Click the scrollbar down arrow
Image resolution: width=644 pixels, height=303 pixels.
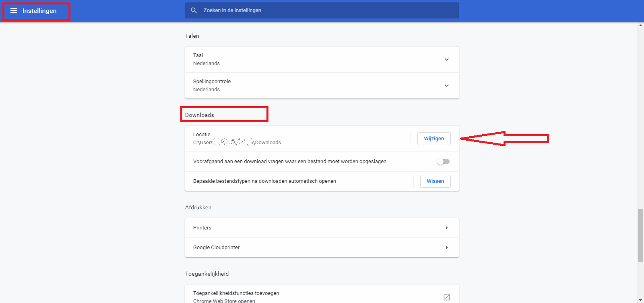click(x=640, y=300)
